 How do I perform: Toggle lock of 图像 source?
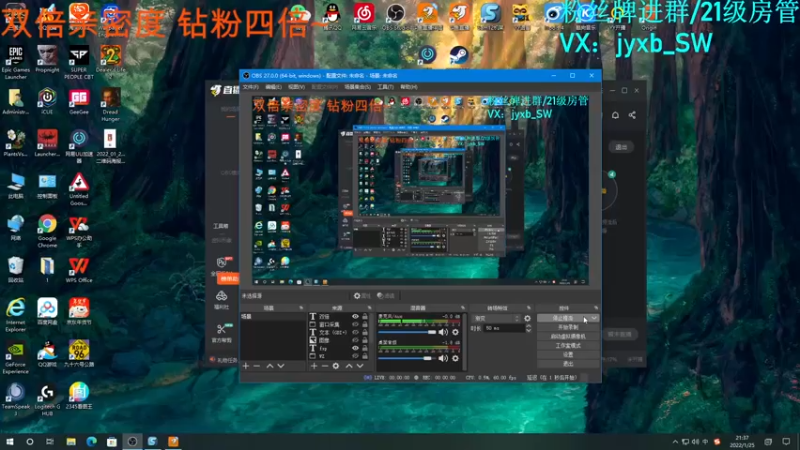point(365,340)
